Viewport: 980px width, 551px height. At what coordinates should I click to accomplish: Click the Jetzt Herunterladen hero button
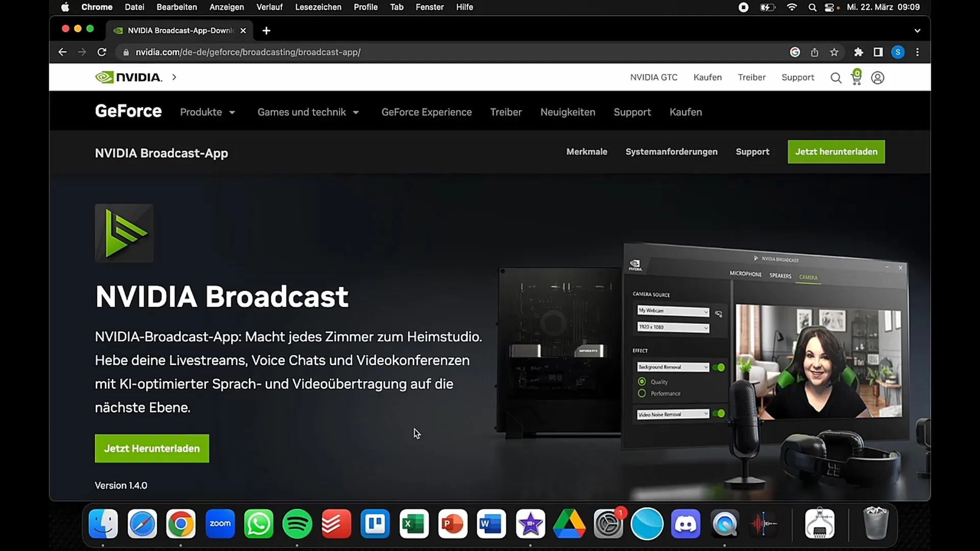pyautogui.click(x=152, y=448)
